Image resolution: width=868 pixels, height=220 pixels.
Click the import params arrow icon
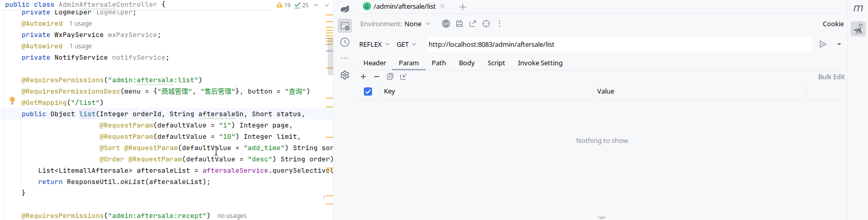[x=403, y=77]
